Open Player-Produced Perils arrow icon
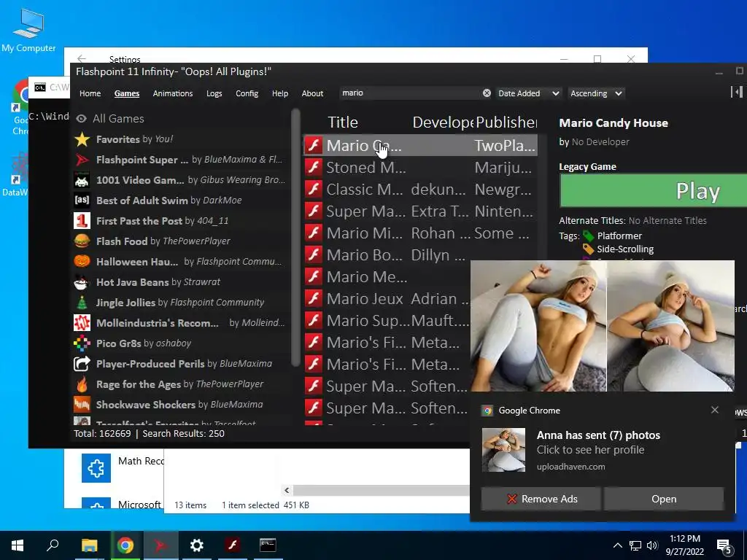 [x=82, y=363]
